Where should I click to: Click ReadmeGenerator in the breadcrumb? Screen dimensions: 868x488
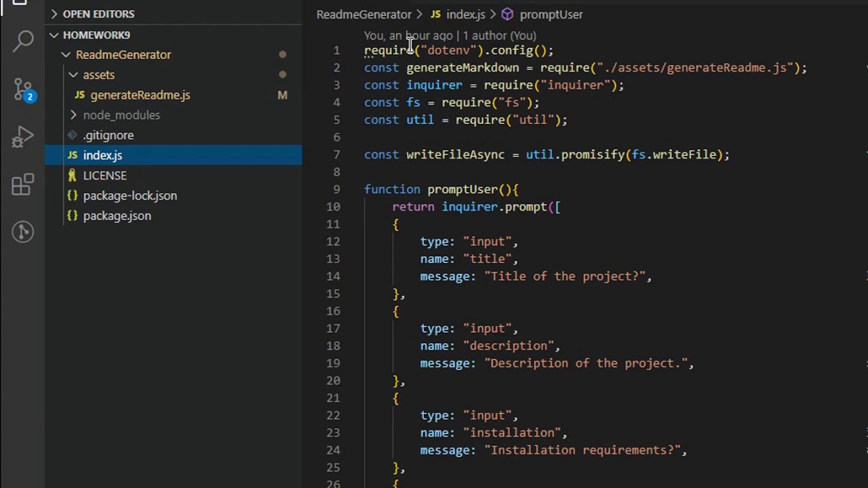pyautogui.click(x=363, y=14)
